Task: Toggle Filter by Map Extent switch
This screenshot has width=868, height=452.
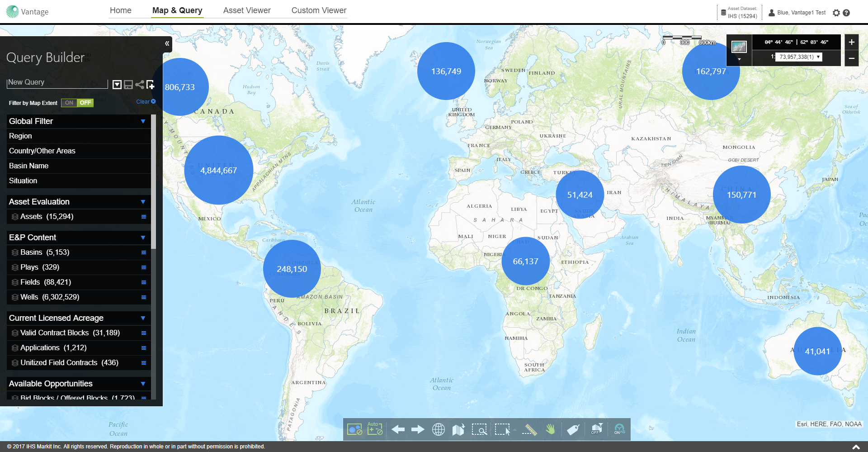Action: (x=77, y=103)
